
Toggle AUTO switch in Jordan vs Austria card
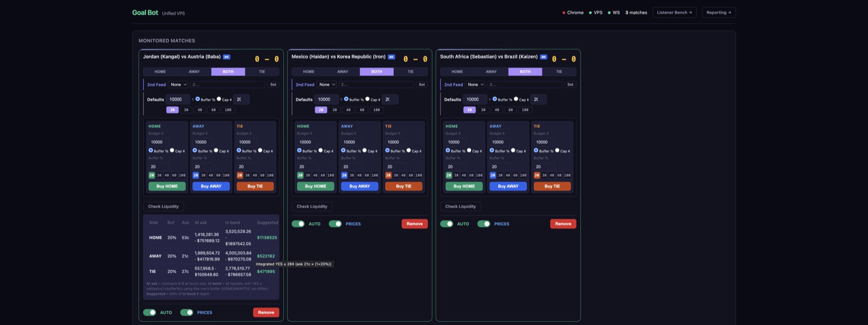[x=150, y=313]
